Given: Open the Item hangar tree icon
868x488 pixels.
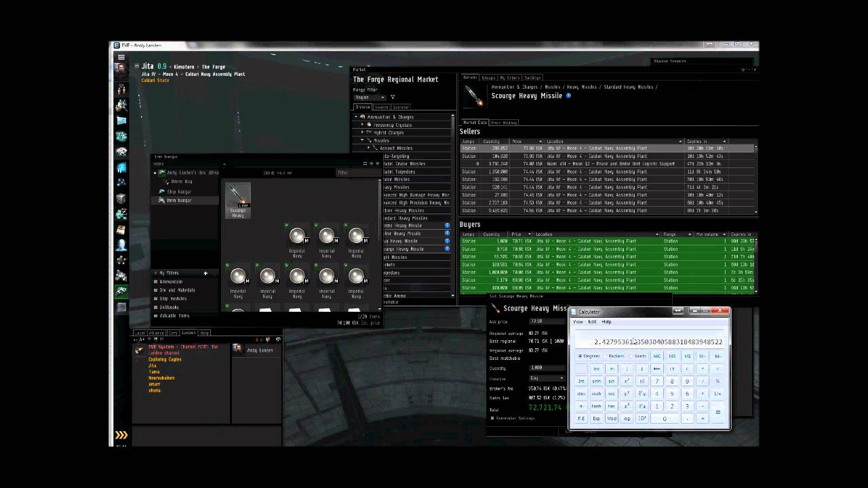Looking at the screenshot, I should (161, 201).
